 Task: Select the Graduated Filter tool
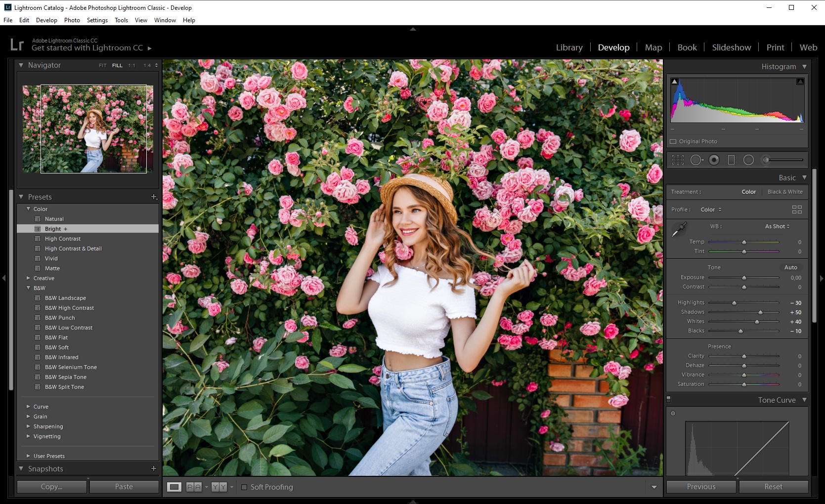[732, 160]
